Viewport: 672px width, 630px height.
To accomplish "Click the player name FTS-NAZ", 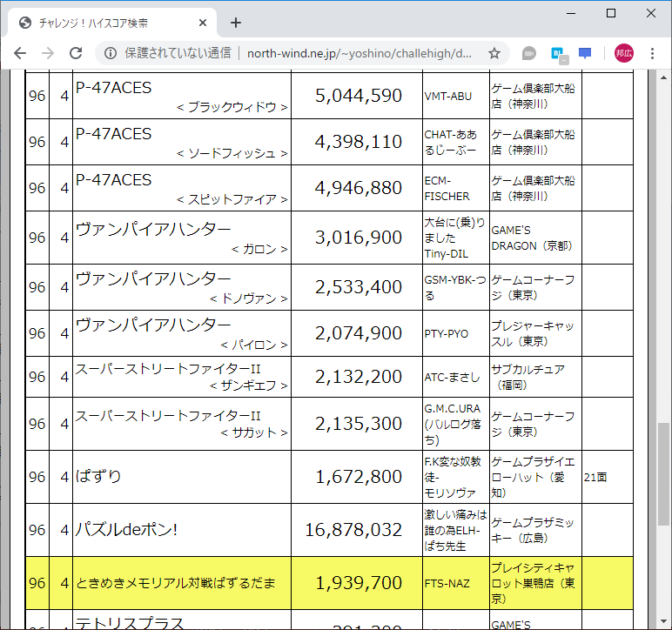I will tap(447, 583).
